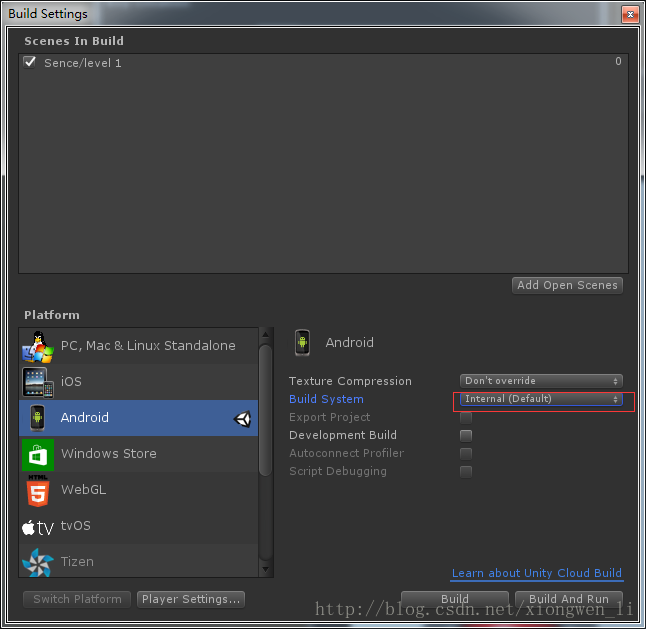Uncheck the Sence/level 1 scene checkbox
Image resolution: width=646 pixels, height=629 pixels.
click(x=30, y=62)
